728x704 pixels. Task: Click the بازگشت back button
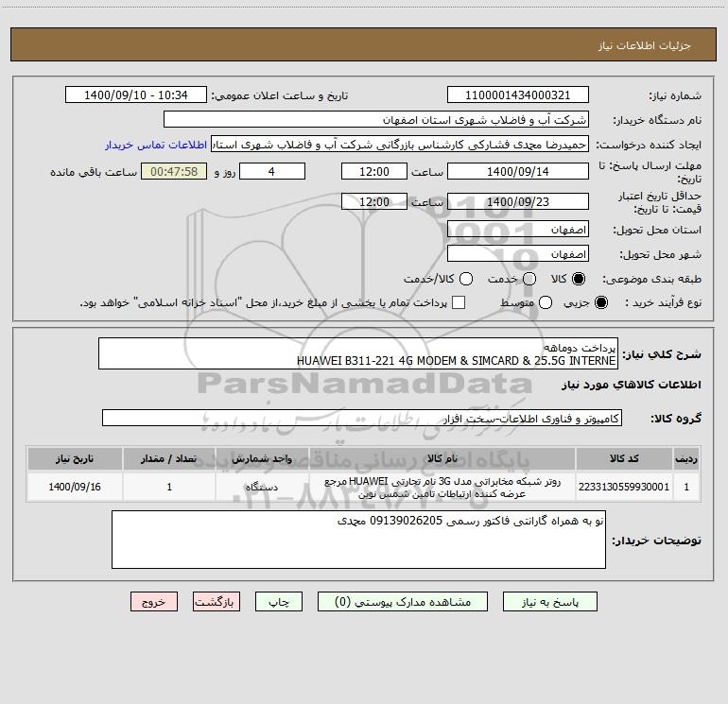coord(217,602)
